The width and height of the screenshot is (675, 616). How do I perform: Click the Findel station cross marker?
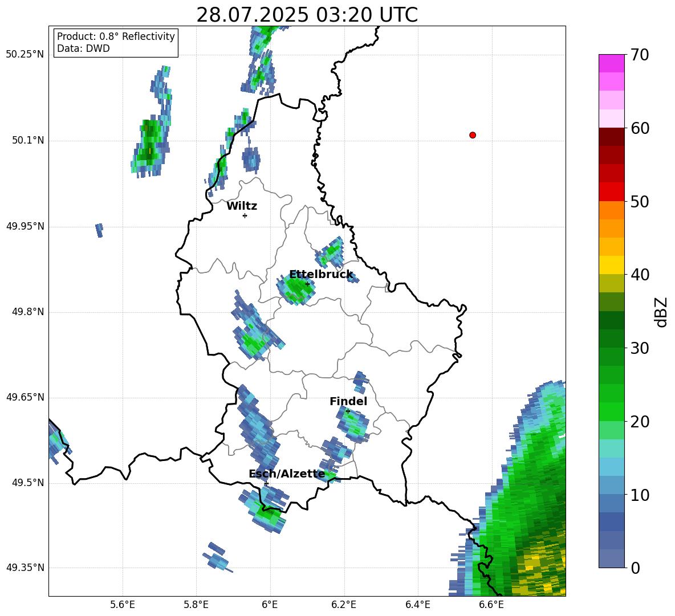coord(348,411)
